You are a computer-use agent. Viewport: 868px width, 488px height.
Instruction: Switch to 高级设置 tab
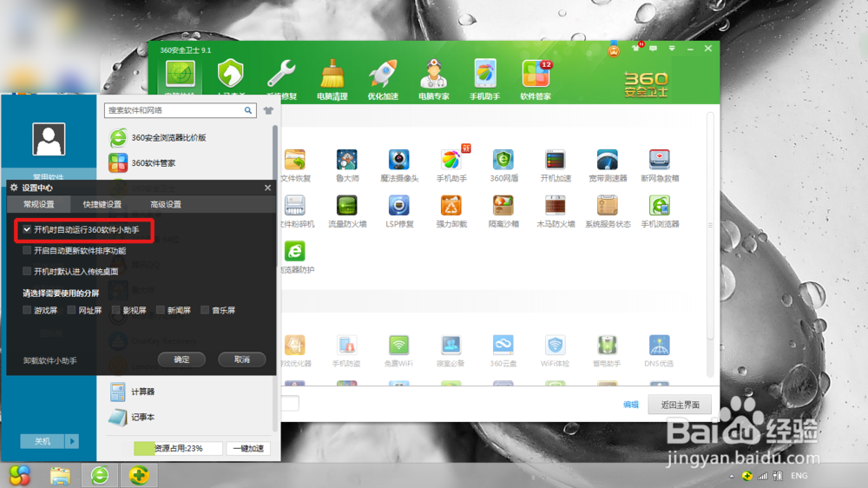166,204
